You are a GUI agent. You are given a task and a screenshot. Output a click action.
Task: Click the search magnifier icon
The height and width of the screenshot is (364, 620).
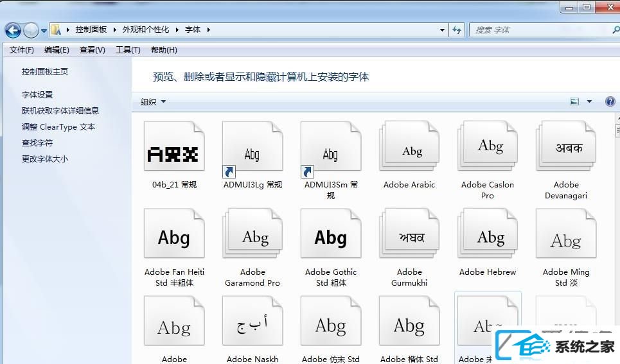pyautogui.click(x=616, y=30)
